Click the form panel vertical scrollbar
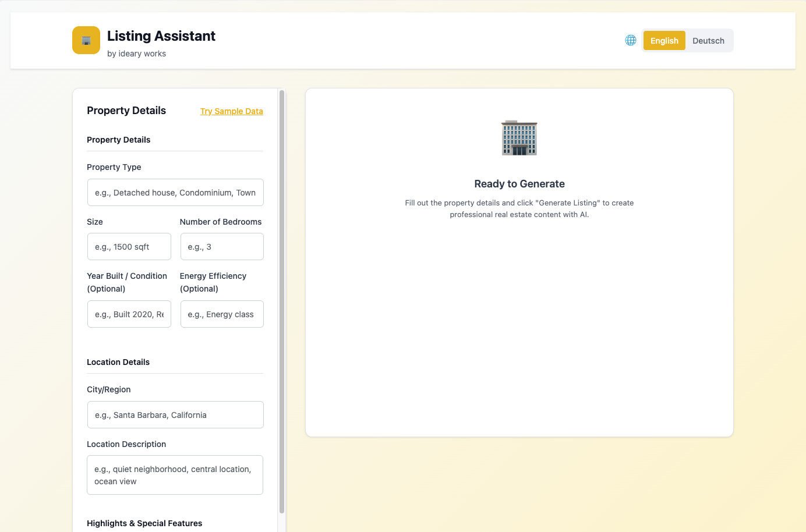This screenshot has width=806, height=532. pyautogui.click(x=282, y=302)
